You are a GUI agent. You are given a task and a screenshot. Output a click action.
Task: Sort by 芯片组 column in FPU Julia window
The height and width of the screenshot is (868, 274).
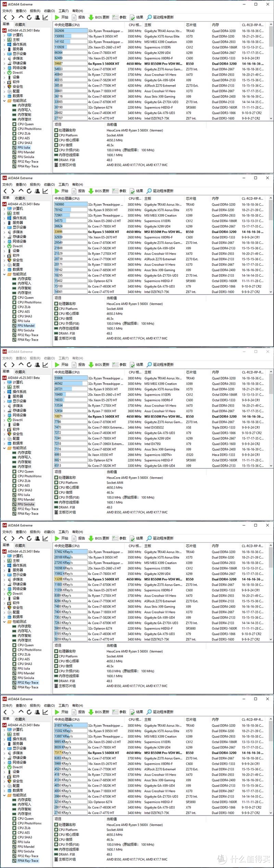[197, 25]
